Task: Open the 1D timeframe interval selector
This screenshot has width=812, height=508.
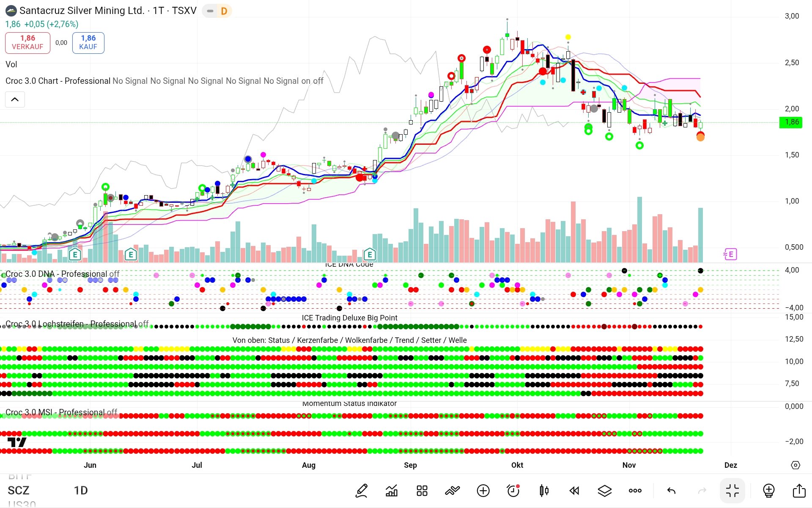Action: click(x=80, y=490)
